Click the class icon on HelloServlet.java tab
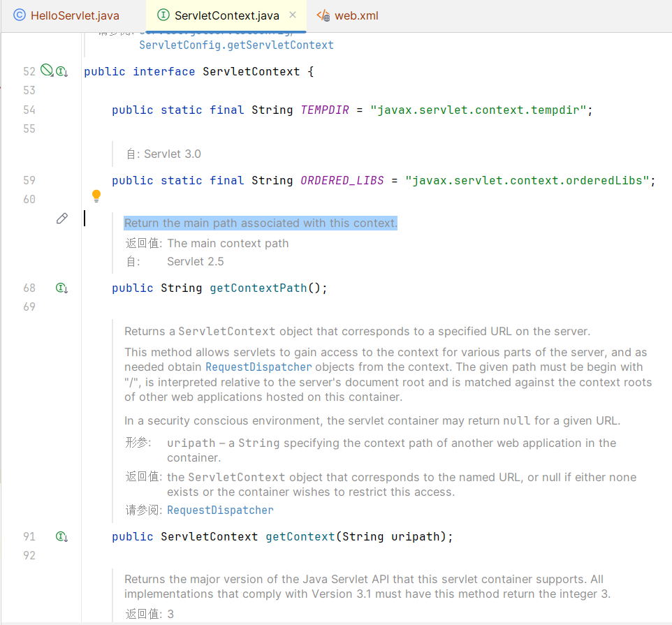This screenshot has height=625, width=672. pos(20,15)
